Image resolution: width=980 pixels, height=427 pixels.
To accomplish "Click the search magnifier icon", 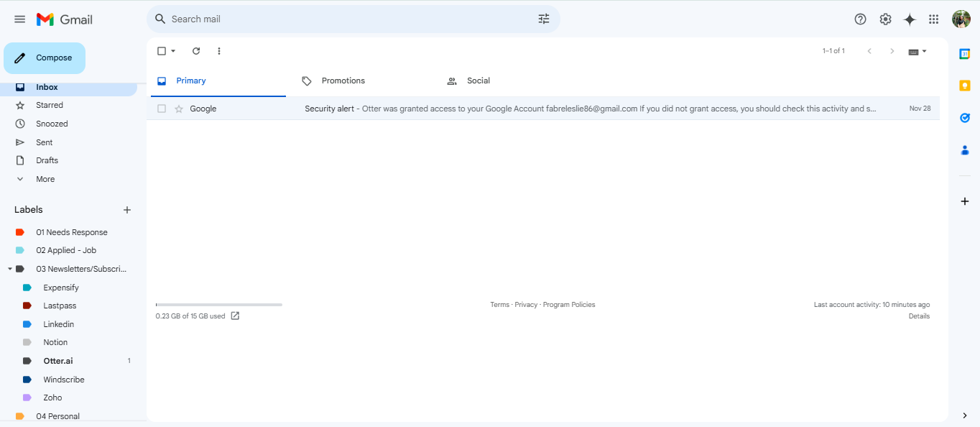I will (x=160, y=19).
